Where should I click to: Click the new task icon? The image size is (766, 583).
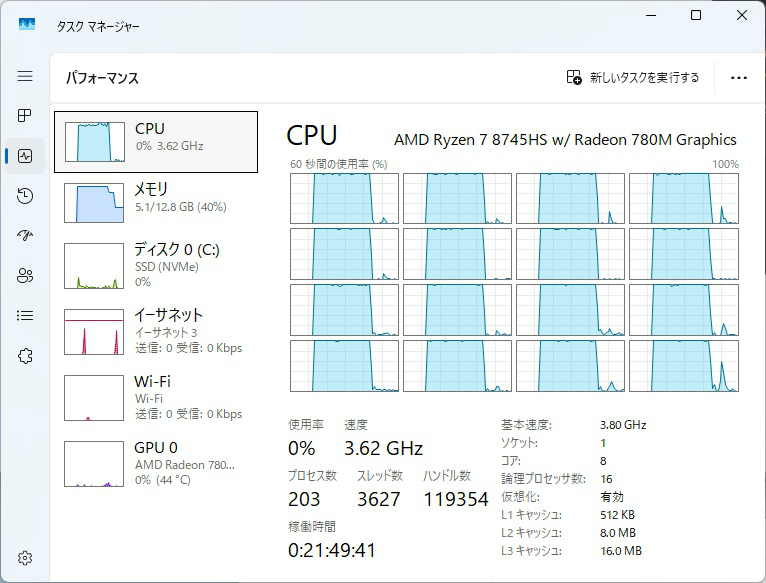[x=574, y=77]
